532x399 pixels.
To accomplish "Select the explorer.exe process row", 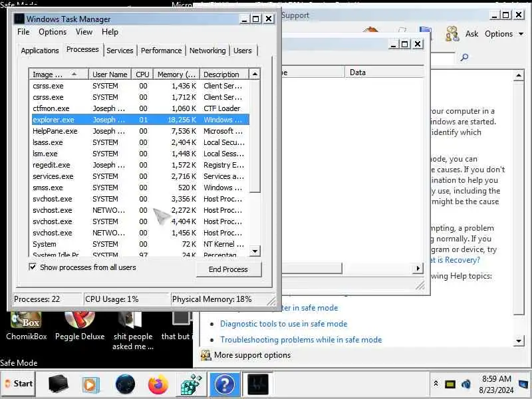I will tap(140, 120).
